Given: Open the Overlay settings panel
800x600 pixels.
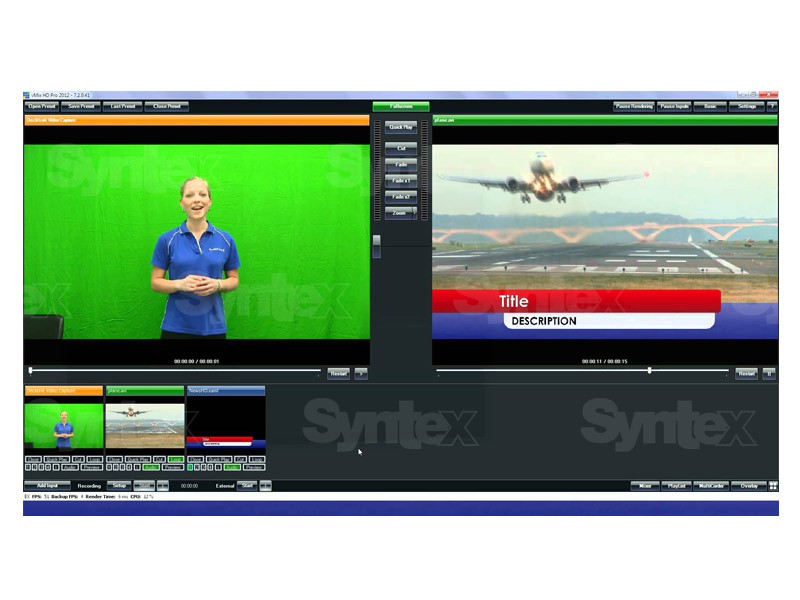Looking at the screenshot, I should pos(748,486).
